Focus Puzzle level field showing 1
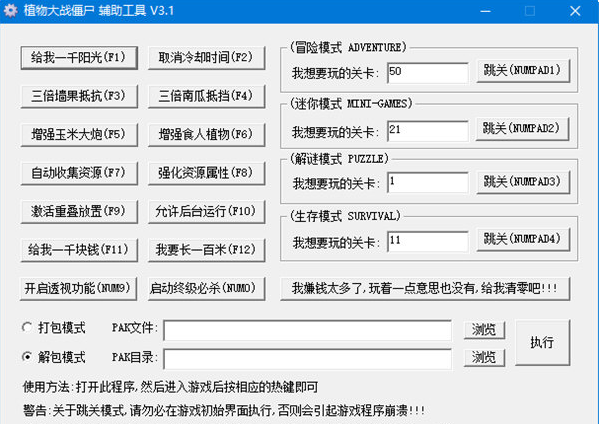Screen dimensions: 601x424 click(427, 182)
